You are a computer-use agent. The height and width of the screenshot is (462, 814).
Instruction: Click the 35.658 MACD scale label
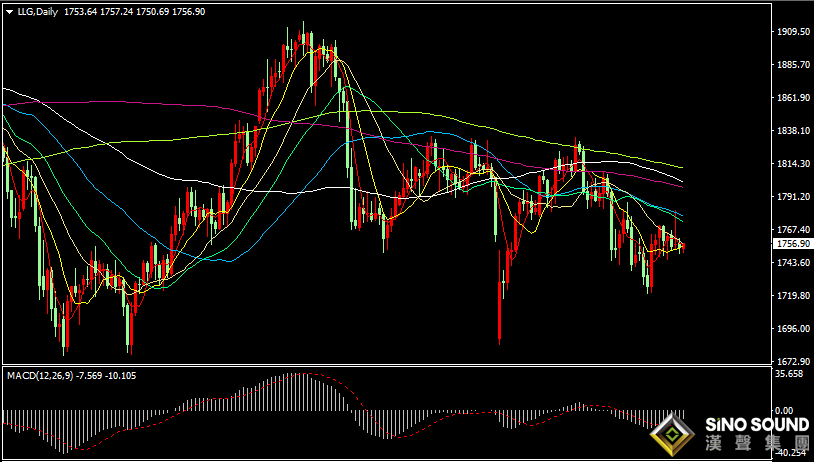pos(791,374)
